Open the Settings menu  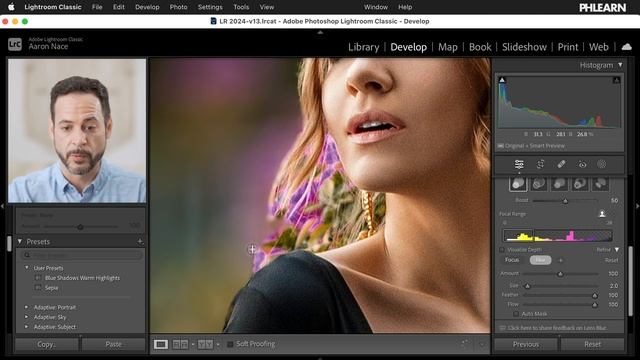210,7
